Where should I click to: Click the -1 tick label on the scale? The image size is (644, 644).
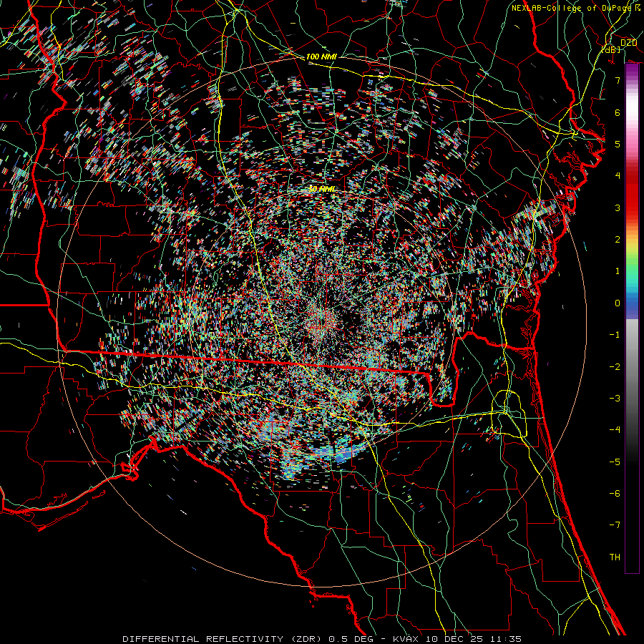click(615, 335)
